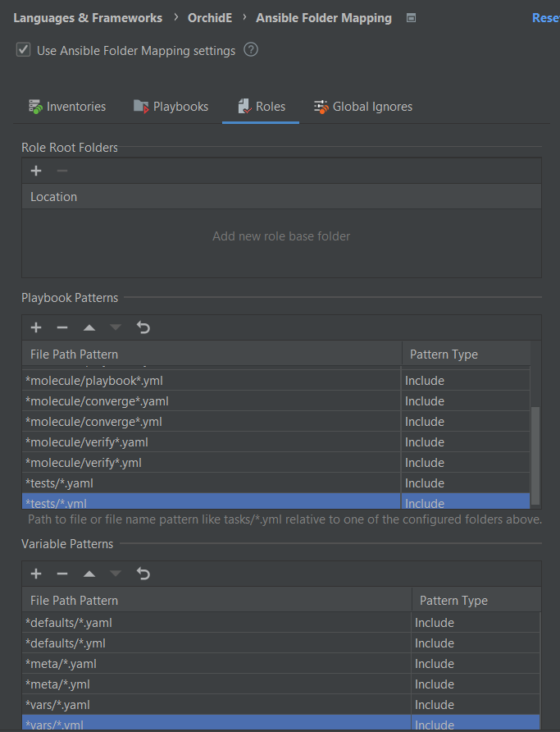Move selected Playbook Pattern up
The image size is (560, 732).
(x=89, y=327)
